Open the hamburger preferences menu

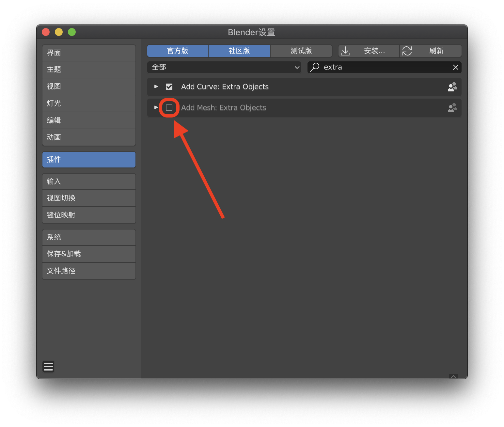pos(48,367)
